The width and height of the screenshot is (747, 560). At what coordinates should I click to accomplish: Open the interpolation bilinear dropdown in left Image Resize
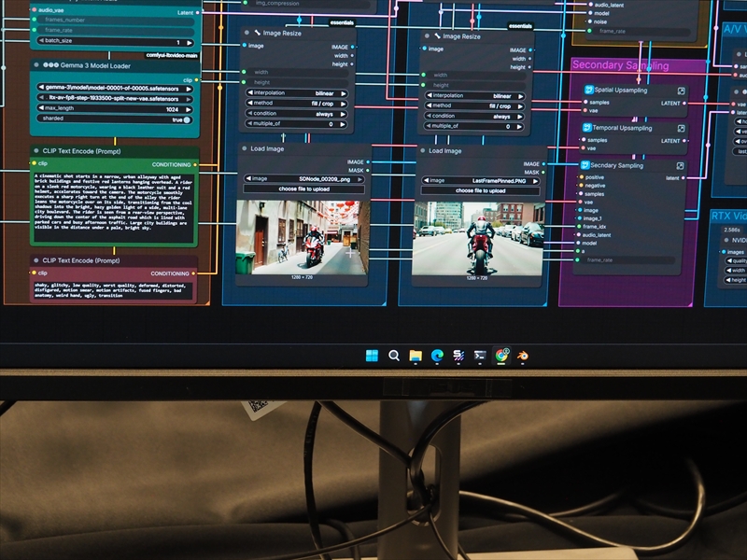tap(296, 95)
